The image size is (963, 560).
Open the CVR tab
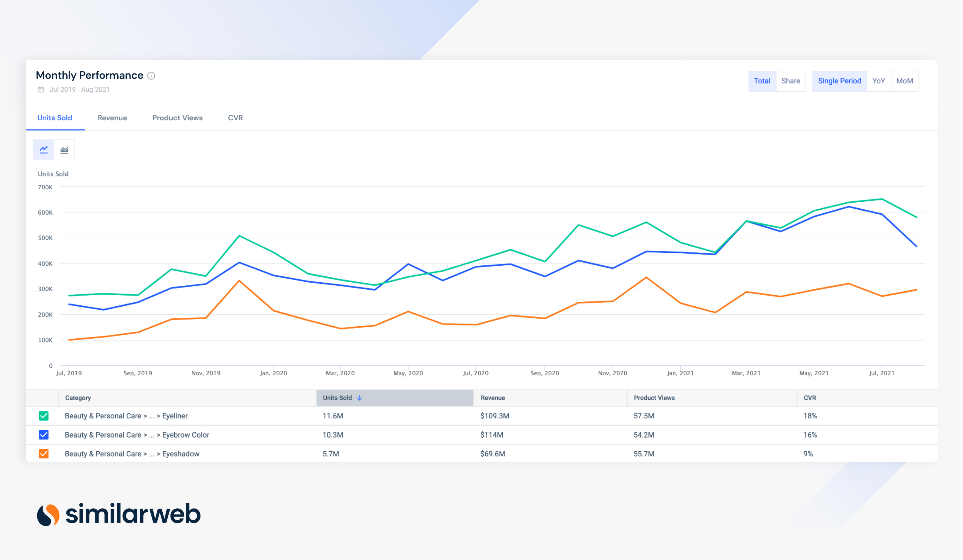[x=235, y=117]
